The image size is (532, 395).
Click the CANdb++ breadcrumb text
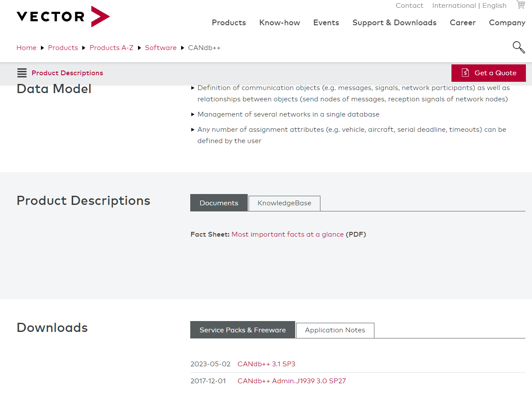(x=204, y=48)
